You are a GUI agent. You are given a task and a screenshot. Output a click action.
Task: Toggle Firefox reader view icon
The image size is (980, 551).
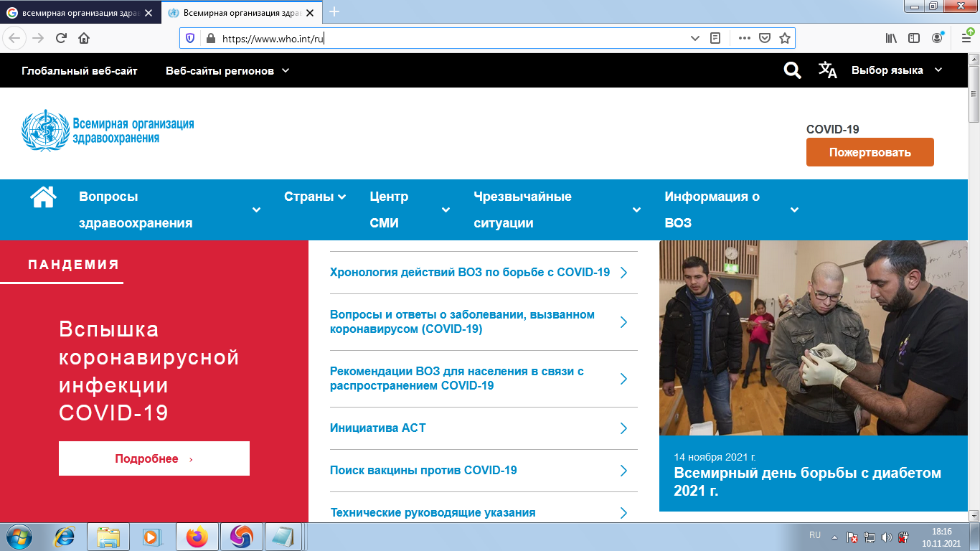(715, 39)
